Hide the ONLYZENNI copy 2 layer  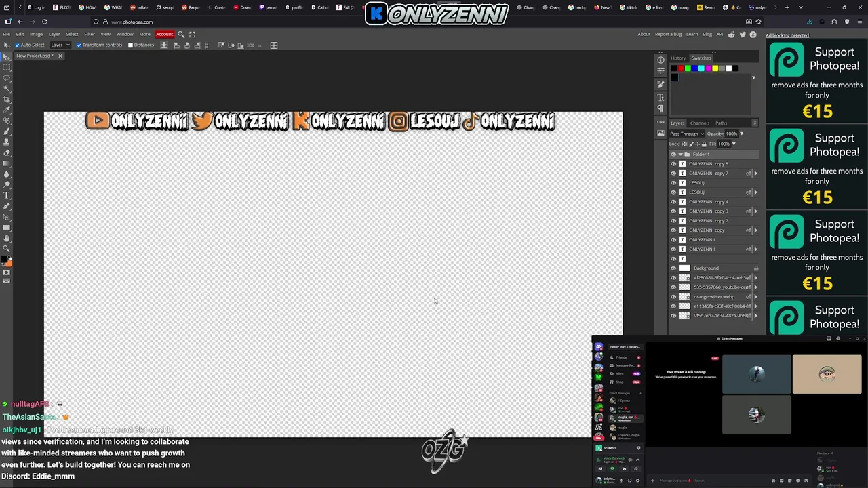pos(673,221)
